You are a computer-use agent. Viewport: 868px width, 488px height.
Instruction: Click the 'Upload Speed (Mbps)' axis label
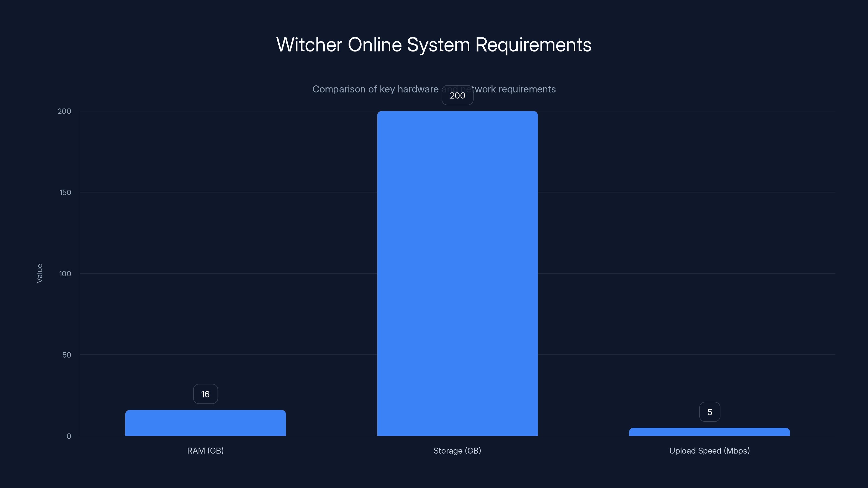[709, 451]
